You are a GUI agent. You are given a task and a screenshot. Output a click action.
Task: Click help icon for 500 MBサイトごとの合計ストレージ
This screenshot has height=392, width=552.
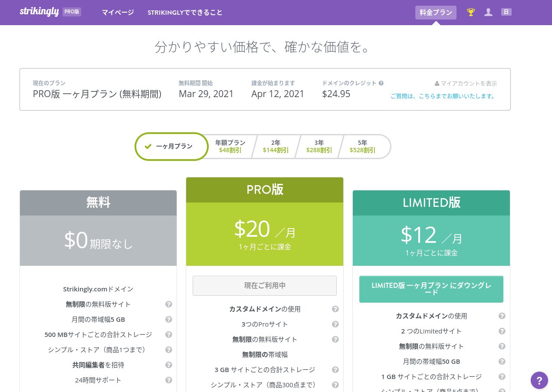[x=169, y=335]
